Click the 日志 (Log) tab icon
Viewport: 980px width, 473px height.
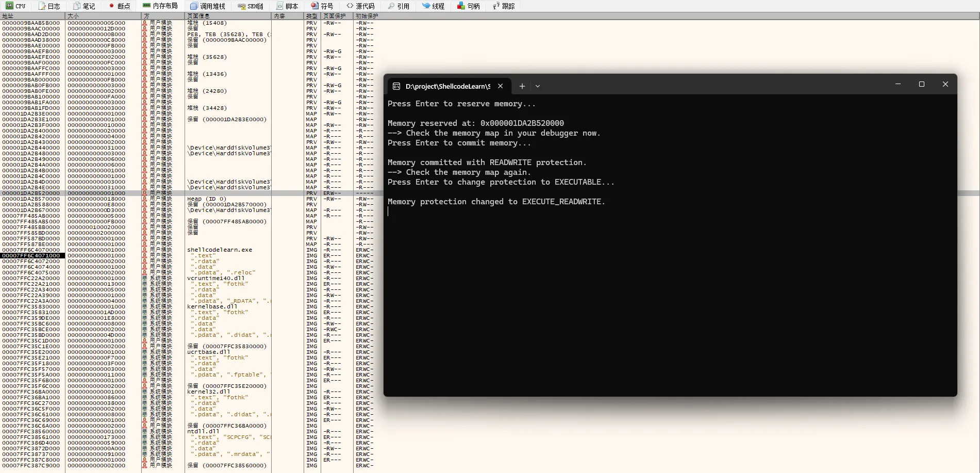click(43, 6)
